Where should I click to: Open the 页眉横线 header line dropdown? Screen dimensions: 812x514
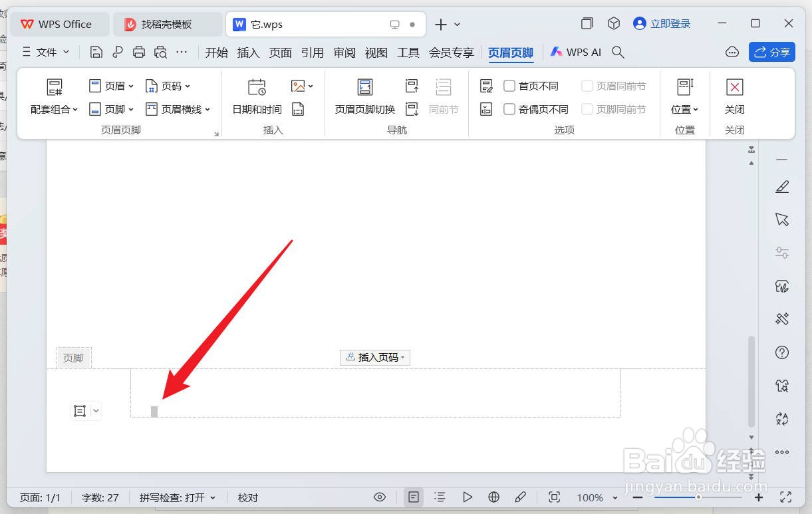pos(178,109)
